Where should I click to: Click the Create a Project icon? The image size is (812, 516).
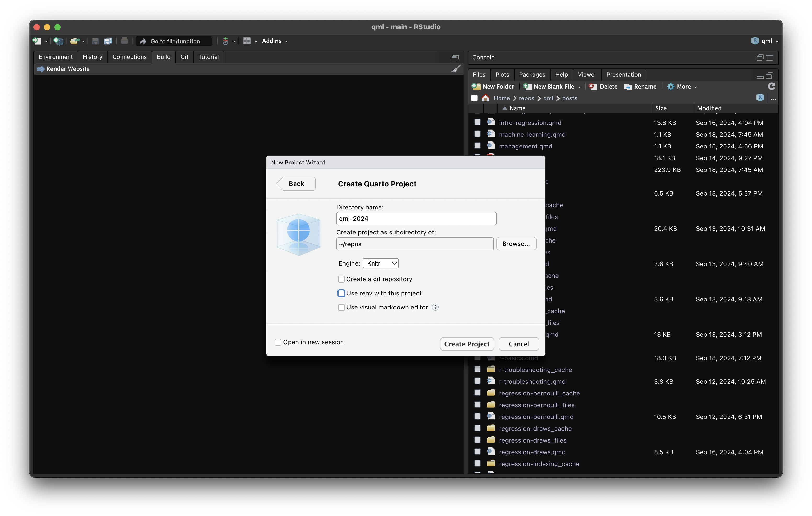click(x=58, y=41)
